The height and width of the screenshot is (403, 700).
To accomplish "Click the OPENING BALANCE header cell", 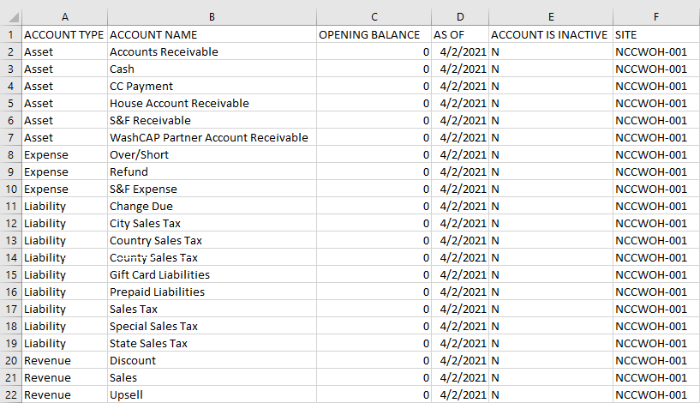I will [x=374, y=34].
